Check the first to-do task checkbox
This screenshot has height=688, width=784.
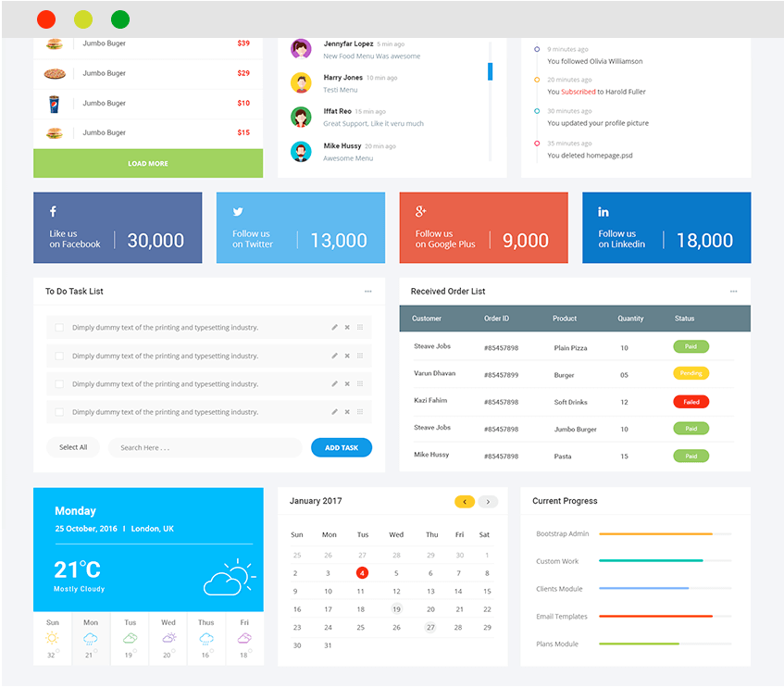click(x=59, y=328)
